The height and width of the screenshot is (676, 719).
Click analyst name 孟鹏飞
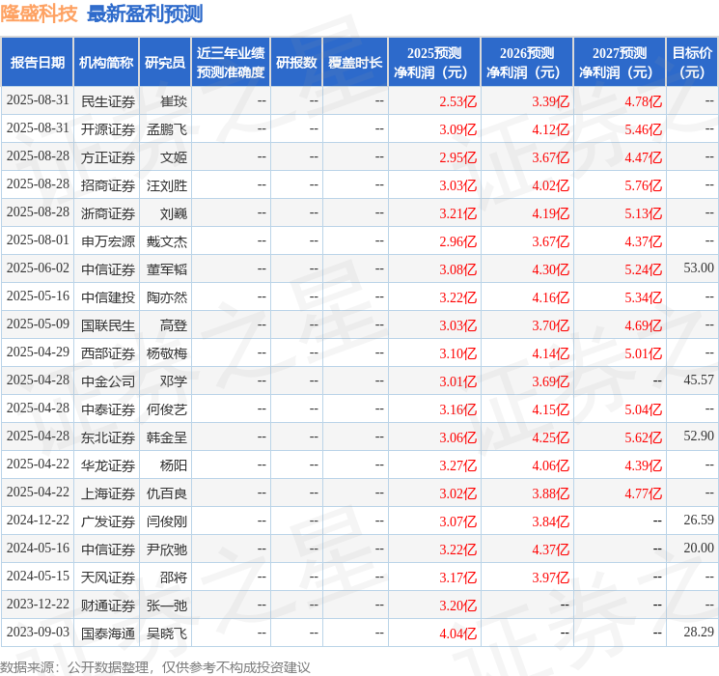pyautogui.click(x=166, y=129)
